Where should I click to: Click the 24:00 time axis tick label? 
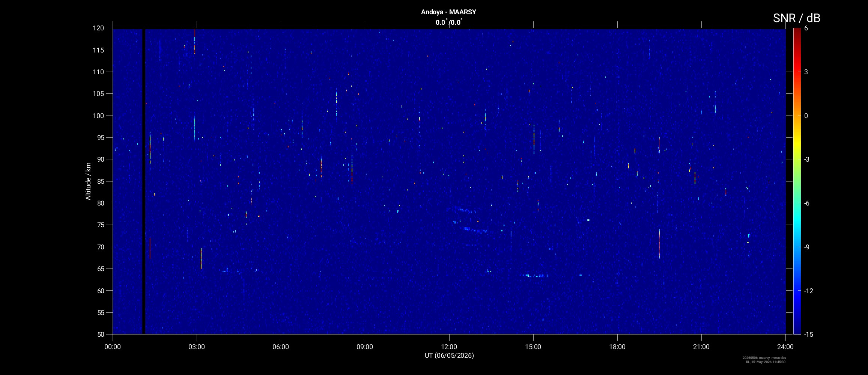[785, 347]
